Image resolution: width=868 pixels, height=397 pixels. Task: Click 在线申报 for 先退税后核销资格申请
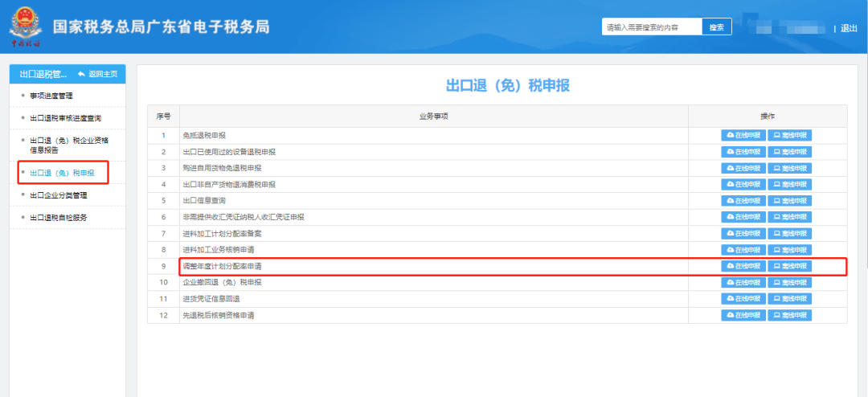point(743,315)
